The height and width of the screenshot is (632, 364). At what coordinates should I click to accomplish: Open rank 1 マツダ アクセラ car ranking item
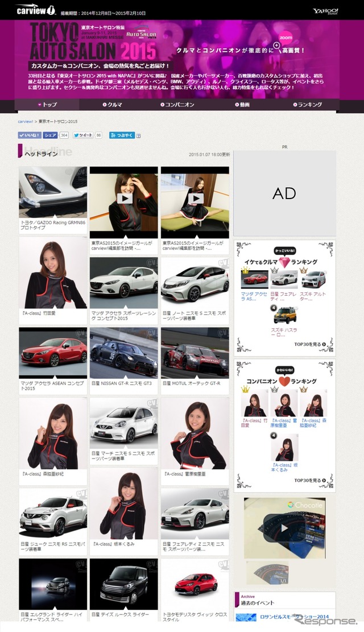254,279
